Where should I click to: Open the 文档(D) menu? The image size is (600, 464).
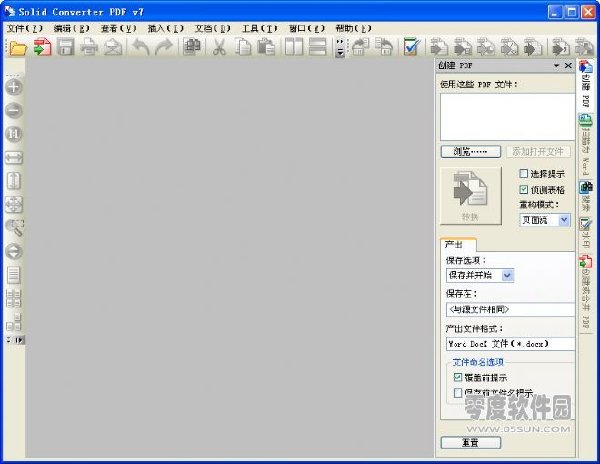(213, 28)
